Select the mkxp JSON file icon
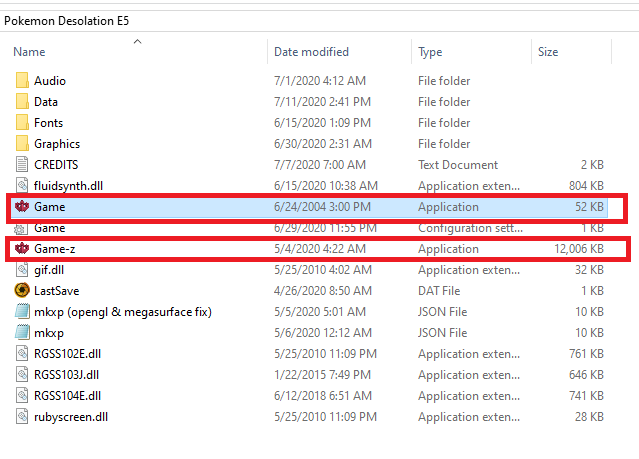This screenshot has height=459, width=639. 22,333
